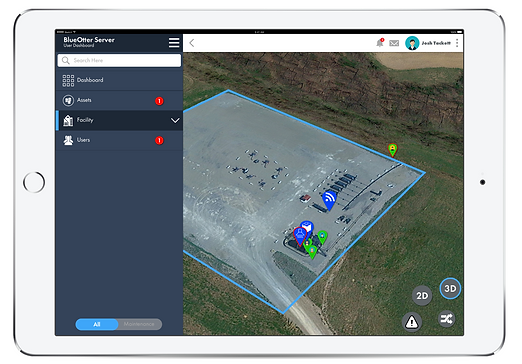
Task: Click the back arrow in top bar
Action: (x=192, y=43)
